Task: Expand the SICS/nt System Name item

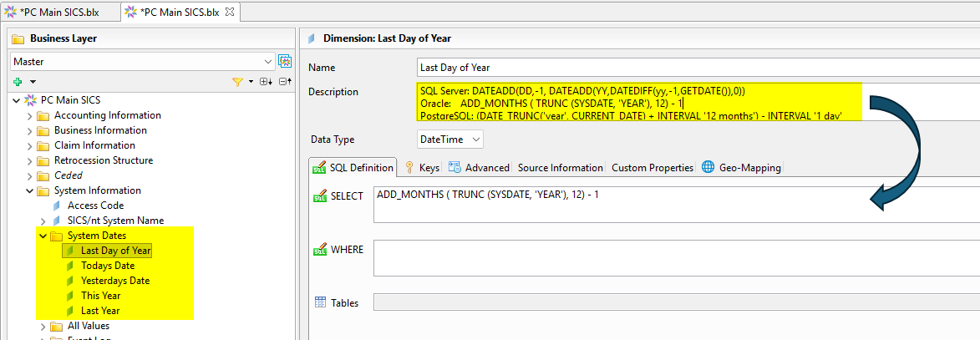Action: click(x=43, y=221)
